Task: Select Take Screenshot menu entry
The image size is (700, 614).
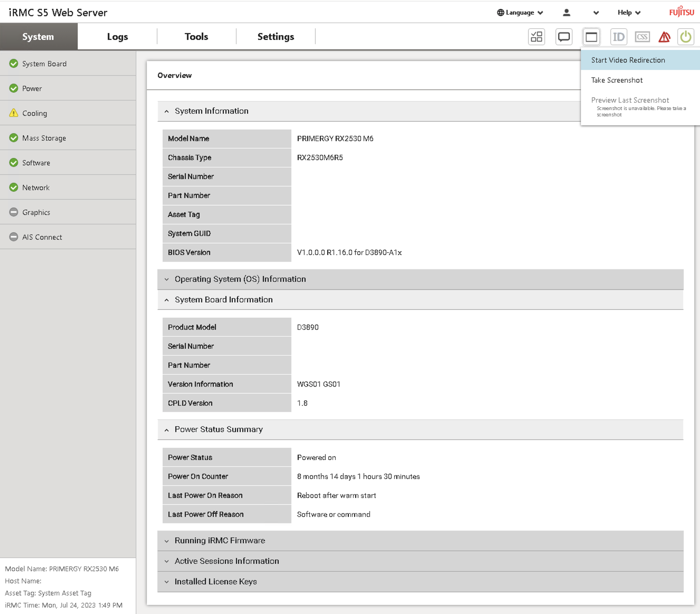Action: pos(640,80)
